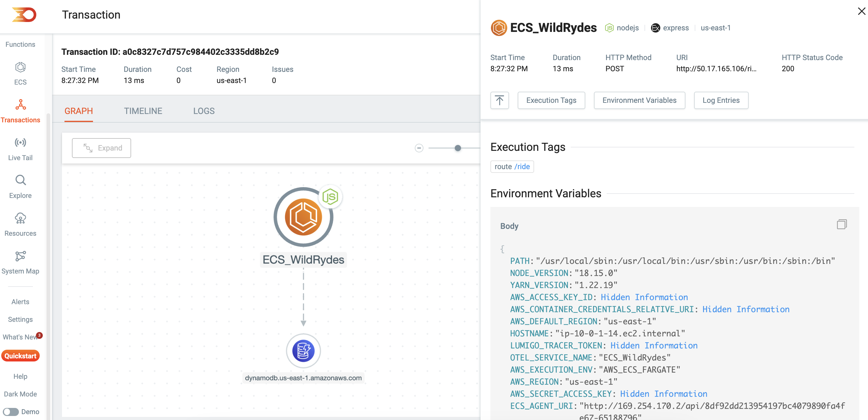Click the HOSTNAME ip-10-0-1-14.ec2.internal value

tap(620, 334)
